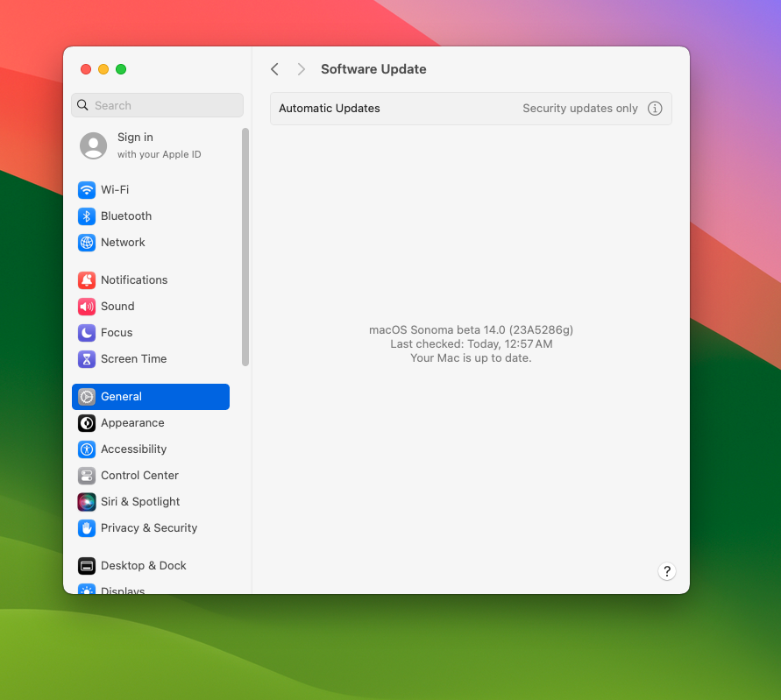Choose the Focus sidebar label

[117, 333]
